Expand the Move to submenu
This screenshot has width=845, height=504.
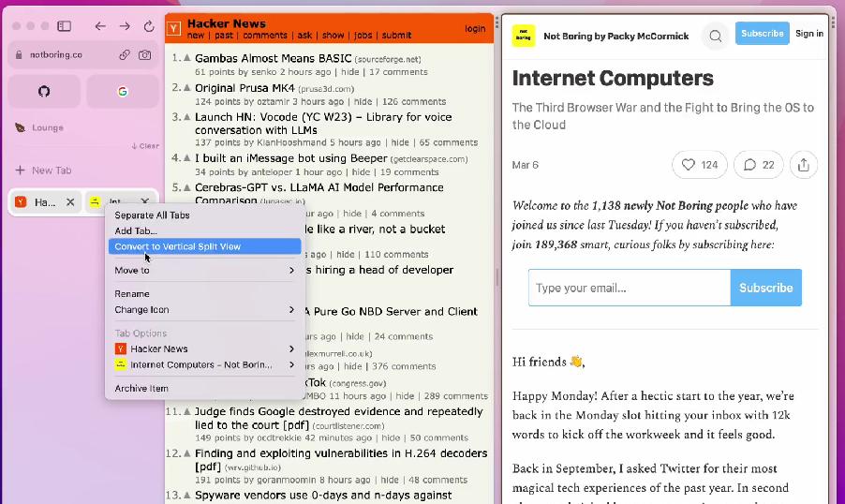pyautogui.click(x=204, y=270)
